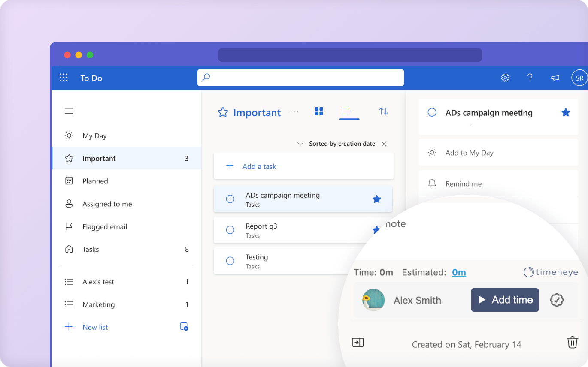This screenshot has width=588, height=367.
Task: Unstar ADs campaign meeting in task list
Action: [377, 199]
